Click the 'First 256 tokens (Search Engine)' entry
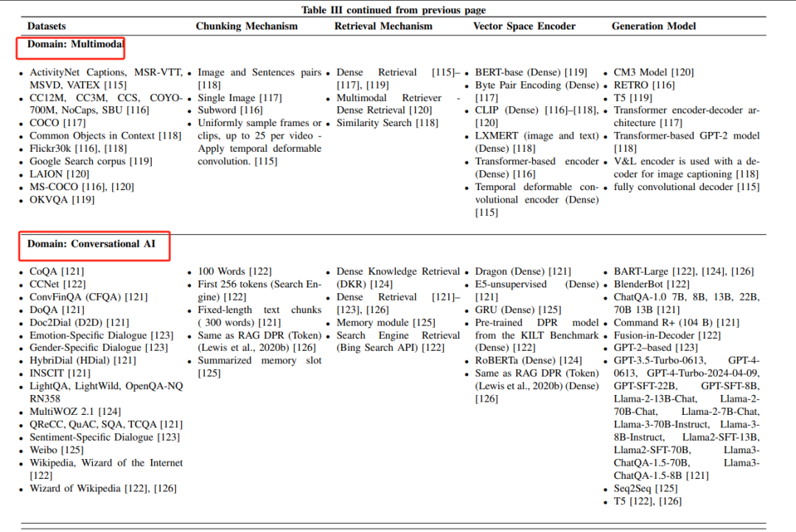 pos(259,290)
